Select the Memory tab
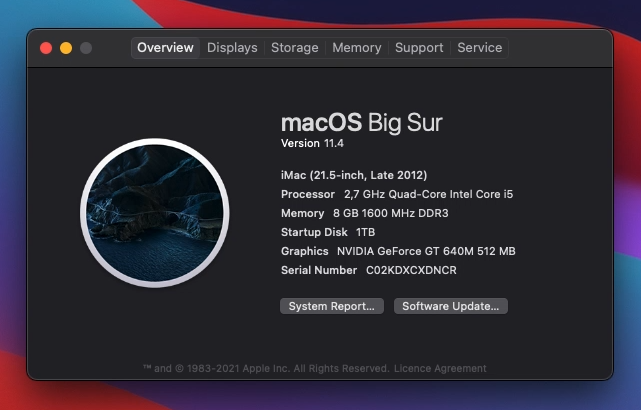Image resolution: width=641 pixels, height=410 pixels. (356, 48)
